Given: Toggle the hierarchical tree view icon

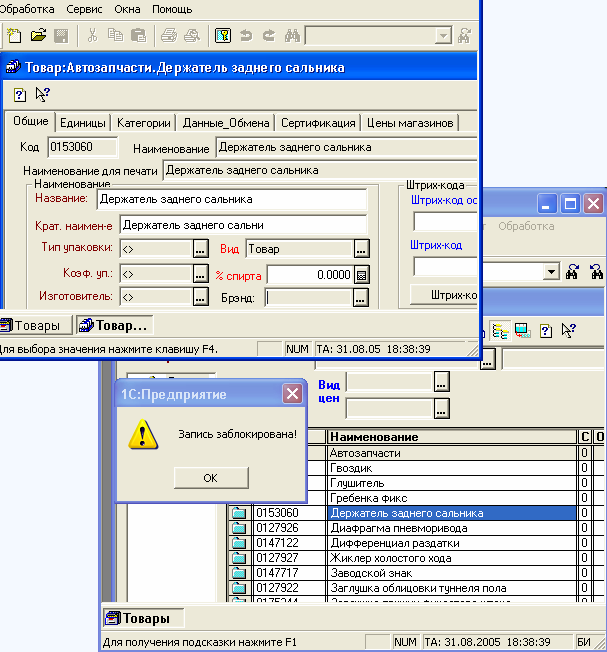Looking at the screenshot, I should (500, 329).
